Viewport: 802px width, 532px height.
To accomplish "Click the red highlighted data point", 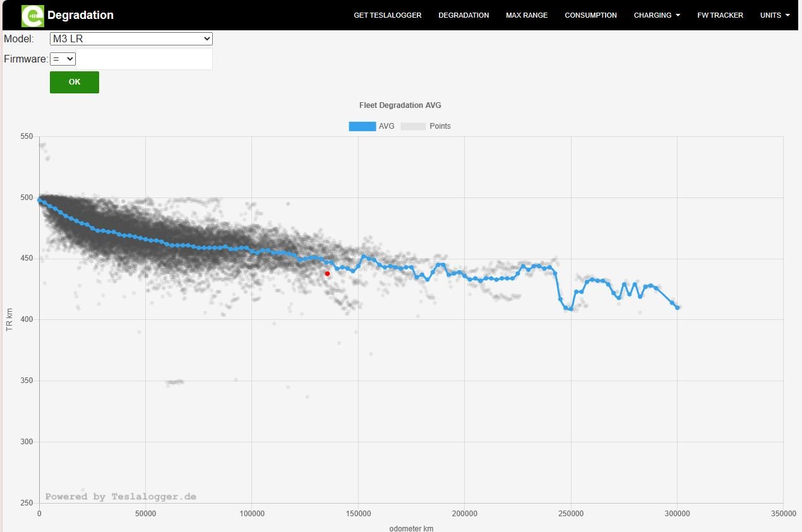I will 327,273.
